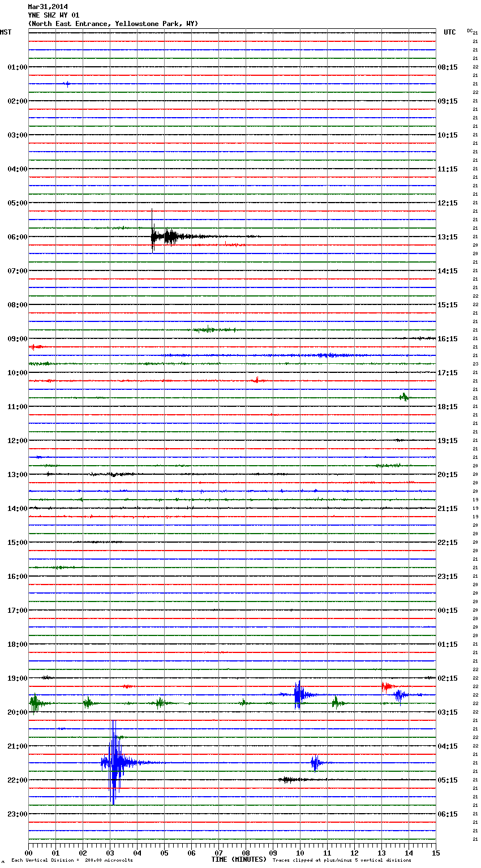Click the 23:15 UTC time label

point(448,577)
